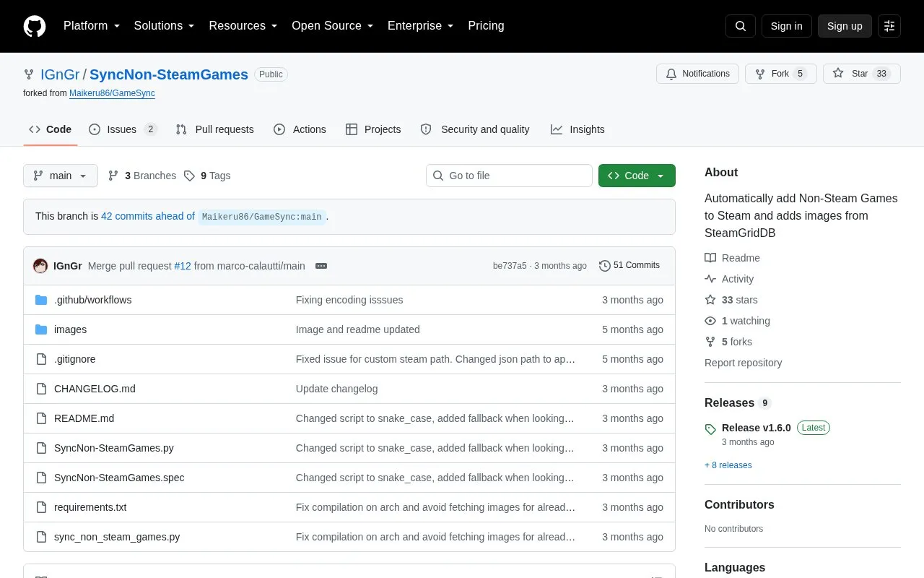Image resolution: width=924 pixels, height=578 pixels.
Task: Open the green Code dropdown button
Action: point(637,176)
